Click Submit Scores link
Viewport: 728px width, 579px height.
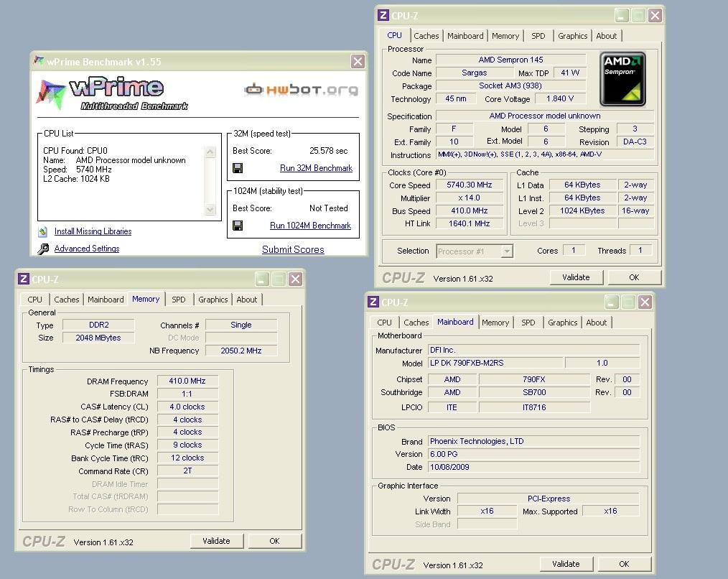click(293, 249)
